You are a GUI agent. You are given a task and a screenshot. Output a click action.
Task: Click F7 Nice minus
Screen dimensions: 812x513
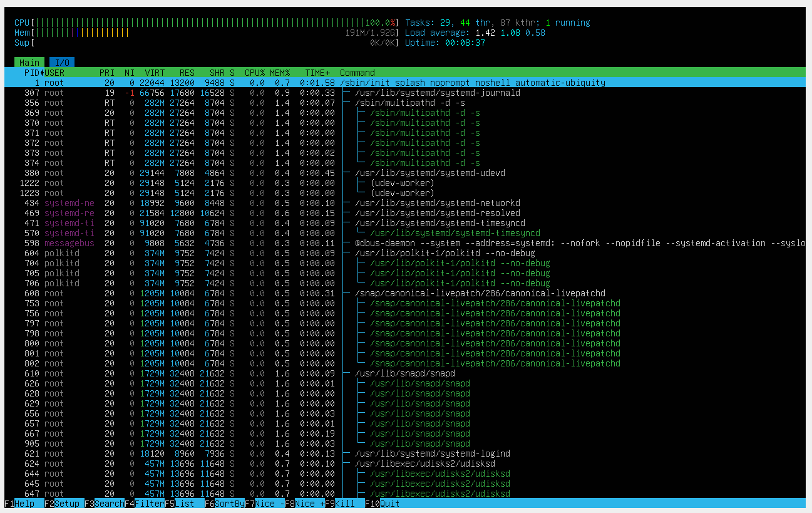point(265,504)
